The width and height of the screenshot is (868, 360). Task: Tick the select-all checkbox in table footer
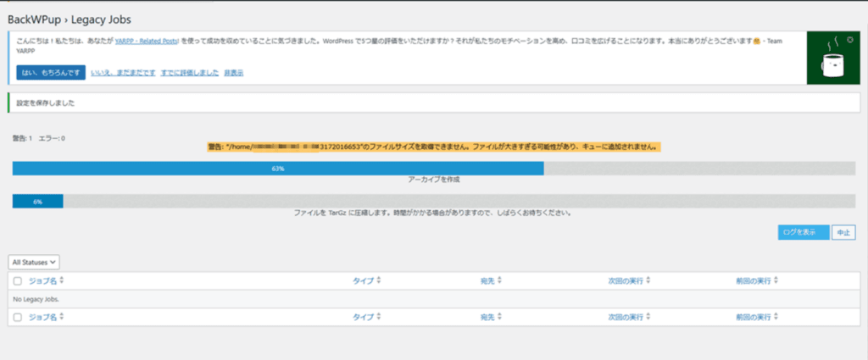19,318
